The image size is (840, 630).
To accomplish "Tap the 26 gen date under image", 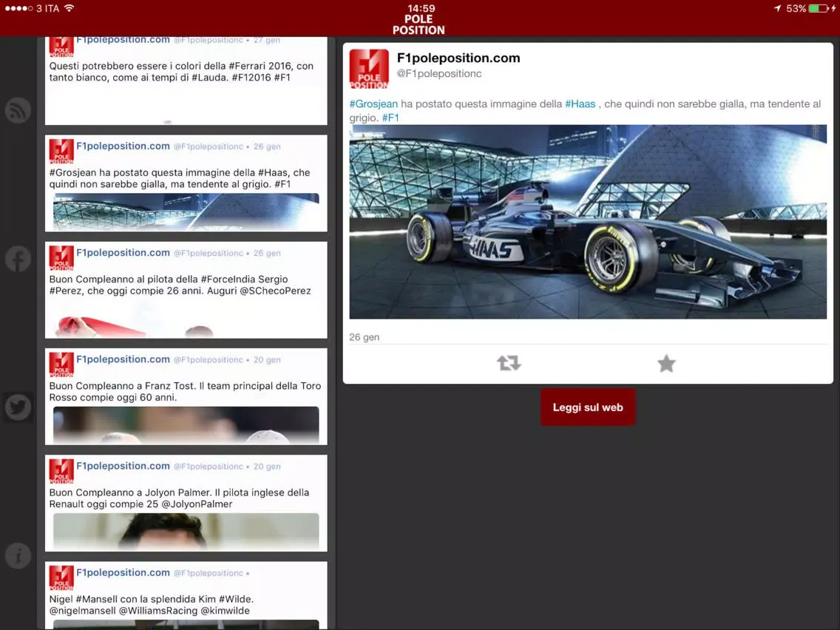I will tap(365, 337).
